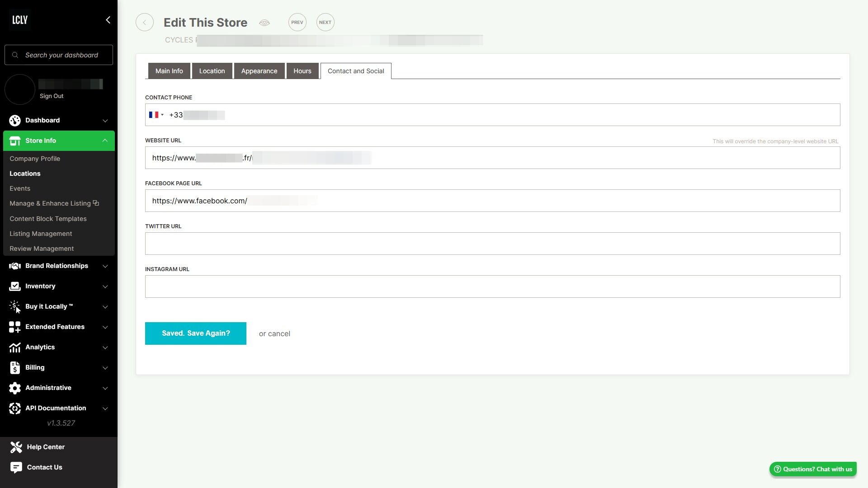Click the Analytics chart icon
The image size is (868, 488).
tap(15, 347)
